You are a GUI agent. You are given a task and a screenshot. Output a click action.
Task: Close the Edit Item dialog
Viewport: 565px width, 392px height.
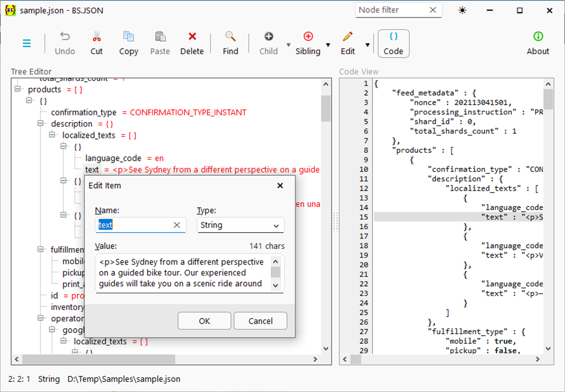[x=280, y=186]
